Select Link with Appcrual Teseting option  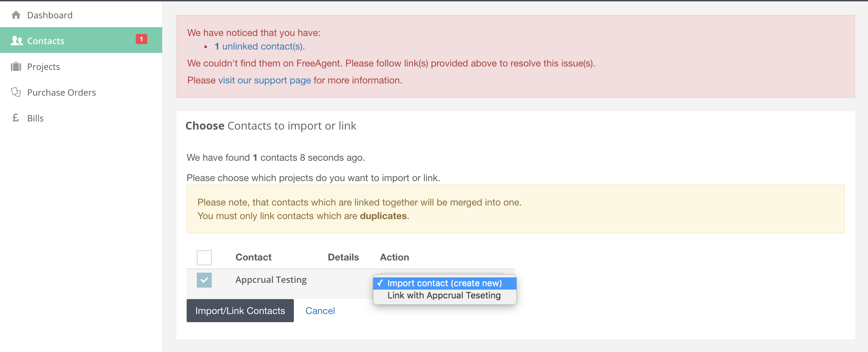click(x=444, y=295)
